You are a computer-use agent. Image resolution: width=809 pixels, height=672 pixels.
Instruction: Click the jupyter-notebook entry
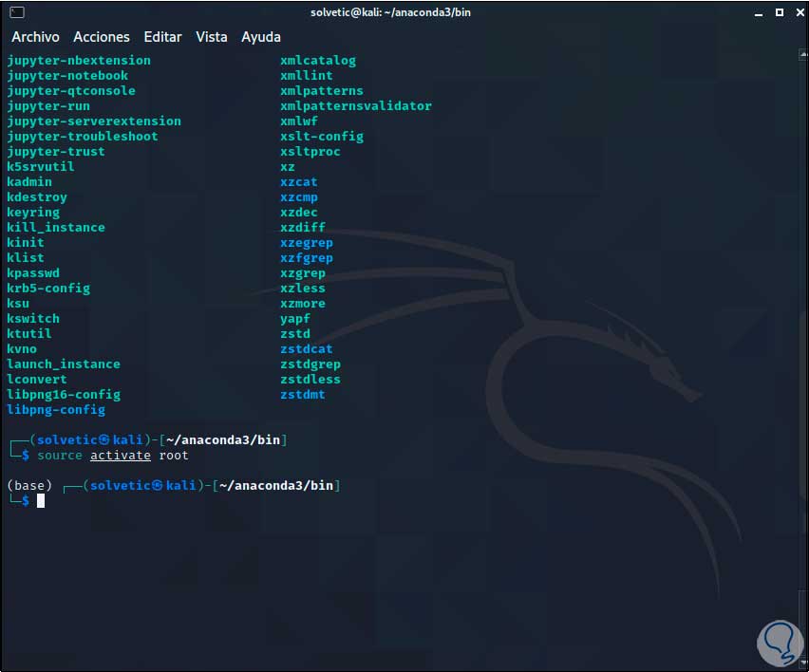click(x=67, y=76)
